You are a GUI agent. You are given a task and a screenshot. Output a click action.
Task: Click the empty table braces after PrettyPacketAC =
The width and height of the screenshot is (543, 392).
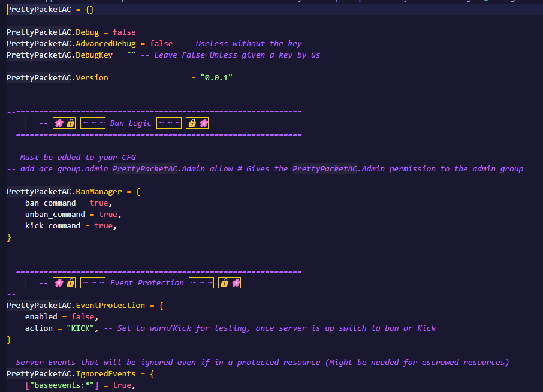90,10
